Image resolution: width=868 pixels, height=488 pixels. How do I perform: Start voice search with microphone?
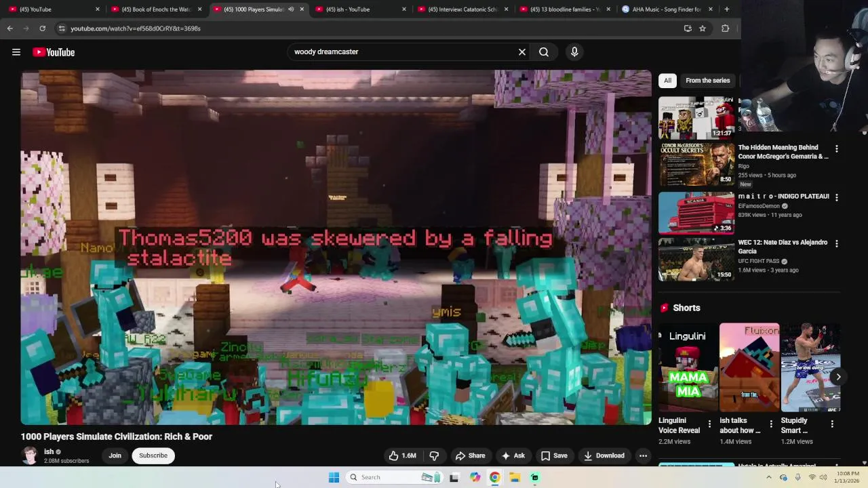(574, 52)
